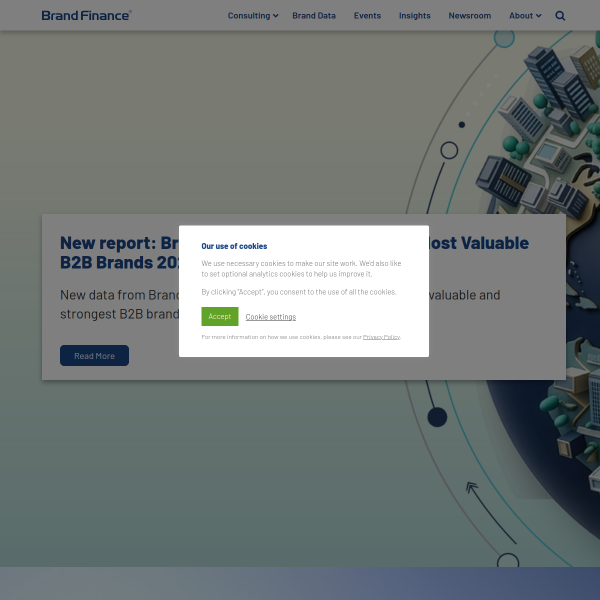Accept all cookies with green button
The width and height of the screenshot is (600, 600).
point(220,316)
